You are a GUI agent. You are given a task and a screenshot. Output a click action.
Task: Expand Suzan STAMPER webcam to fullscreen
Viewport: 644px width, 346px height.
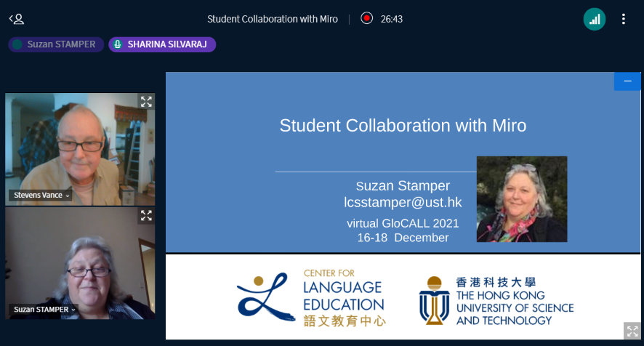pyautogui.click(x=146, y=215)
